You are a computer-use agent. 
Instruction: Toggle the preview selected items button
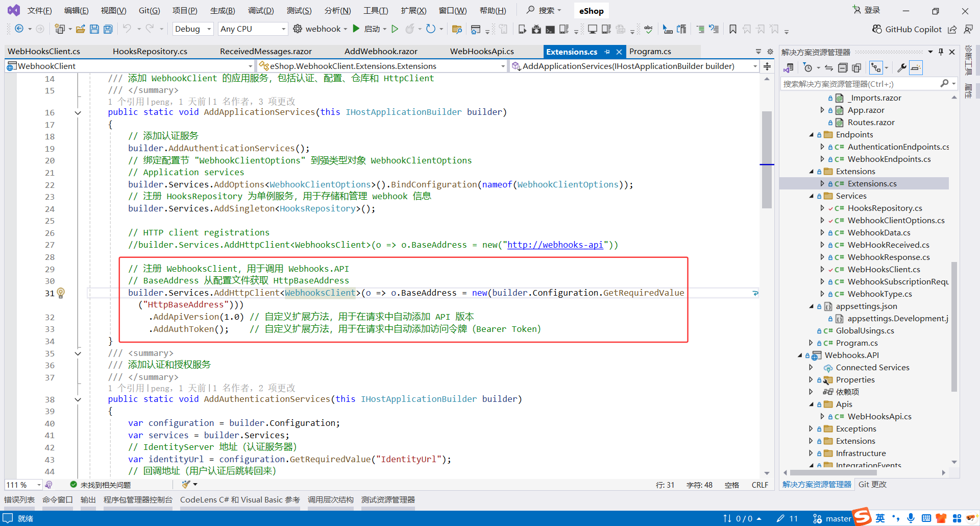click(x=916, y=68)
